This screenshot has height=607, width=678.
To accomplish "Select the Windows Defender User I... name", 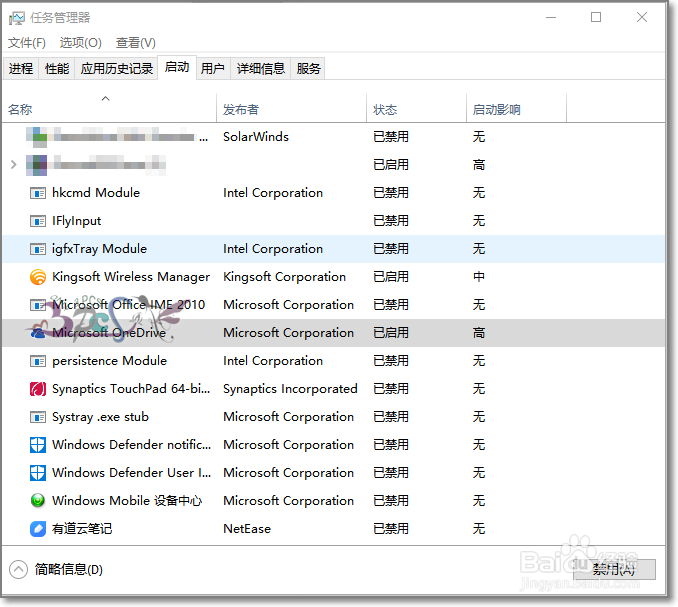I will tap(131, 473).
